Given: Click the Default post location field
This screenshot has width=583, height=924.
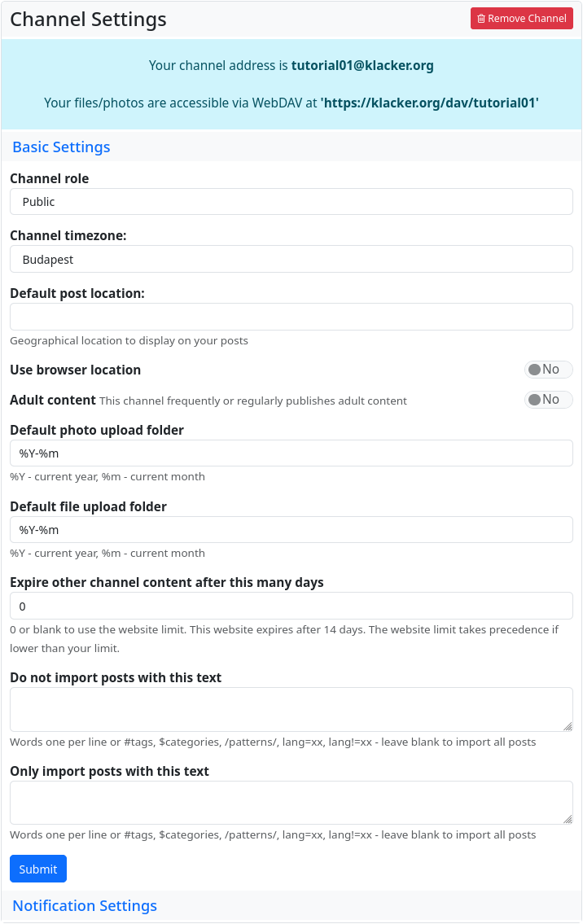Looking at the screenshot, I should click(x=291, y=317).
